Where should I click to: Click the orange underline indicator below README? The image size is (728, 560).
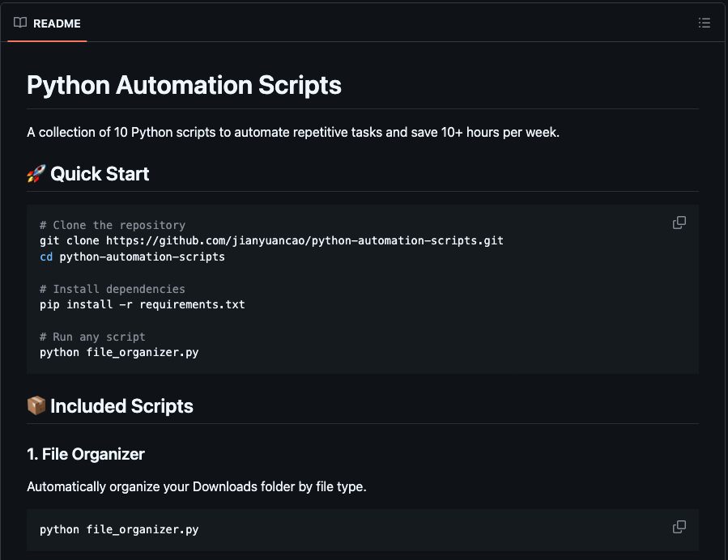point(46,40)
